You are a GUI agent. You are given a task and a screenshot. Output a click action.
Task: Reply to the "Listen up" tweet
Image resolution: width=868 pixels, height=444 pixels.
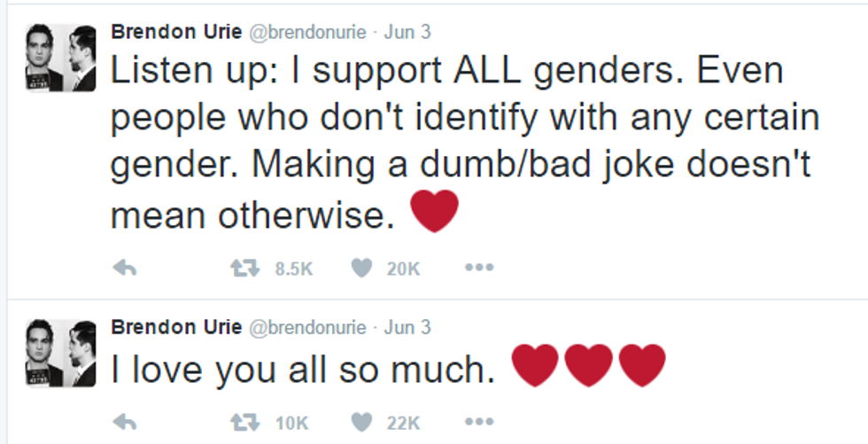[x=125, y=269]
